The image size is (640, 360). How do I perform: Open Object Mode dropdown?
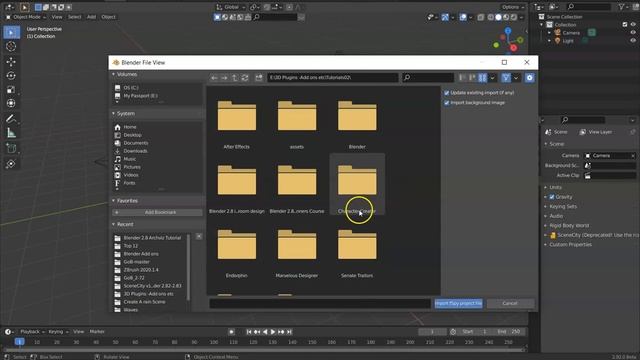26,17
